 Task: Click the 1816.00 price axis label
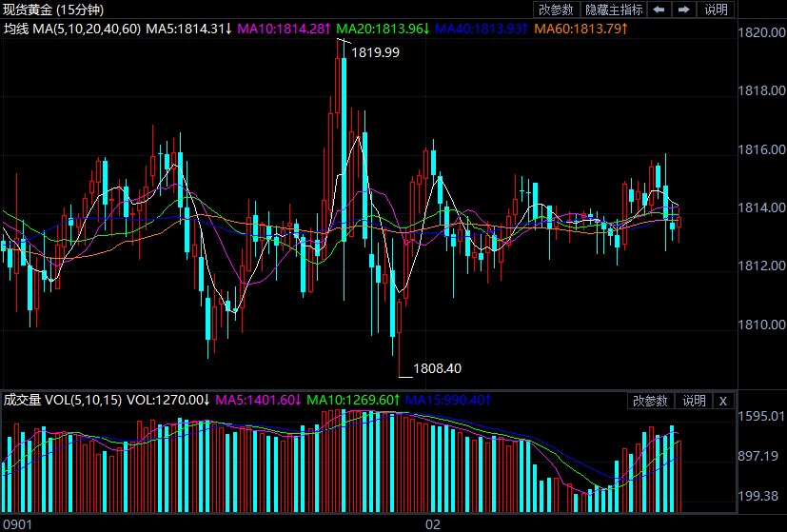pos(761,149)
